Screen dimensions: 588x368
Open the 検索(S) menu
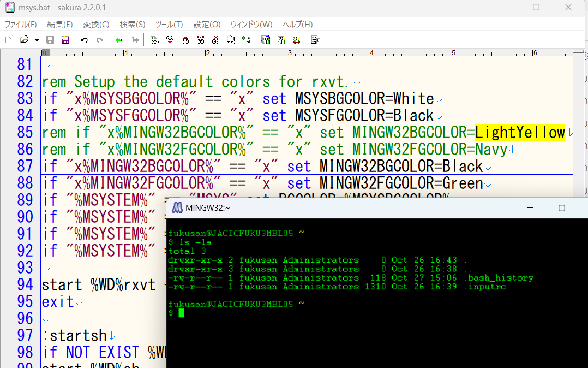click(x=132, y=25)
